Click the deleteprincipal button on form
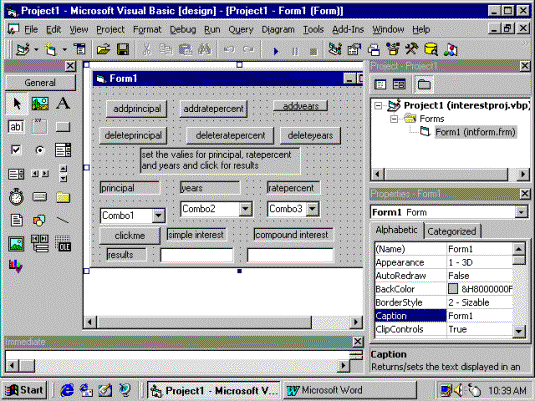 click(133, 135)
